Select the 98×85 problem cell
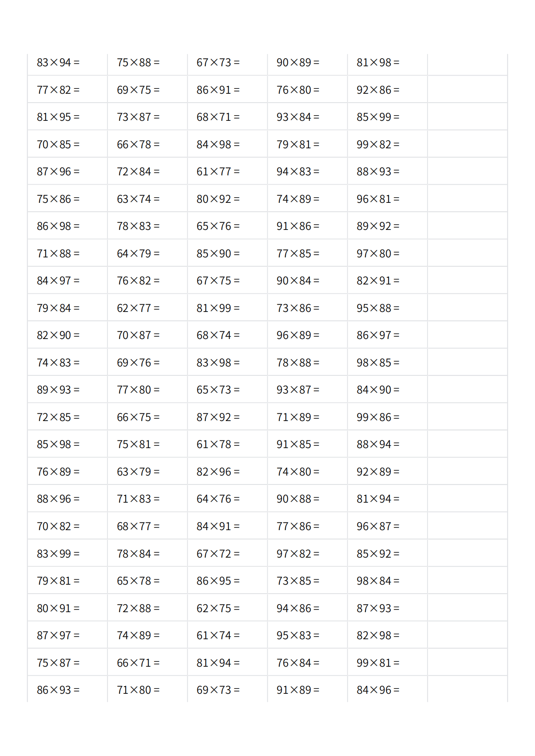The height and width of the screenshot is (756, 535). point(378,362)
